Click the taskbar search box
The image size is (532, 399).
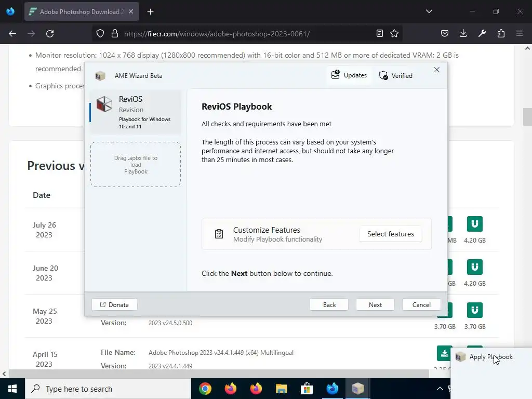click(x=108, y=389)
